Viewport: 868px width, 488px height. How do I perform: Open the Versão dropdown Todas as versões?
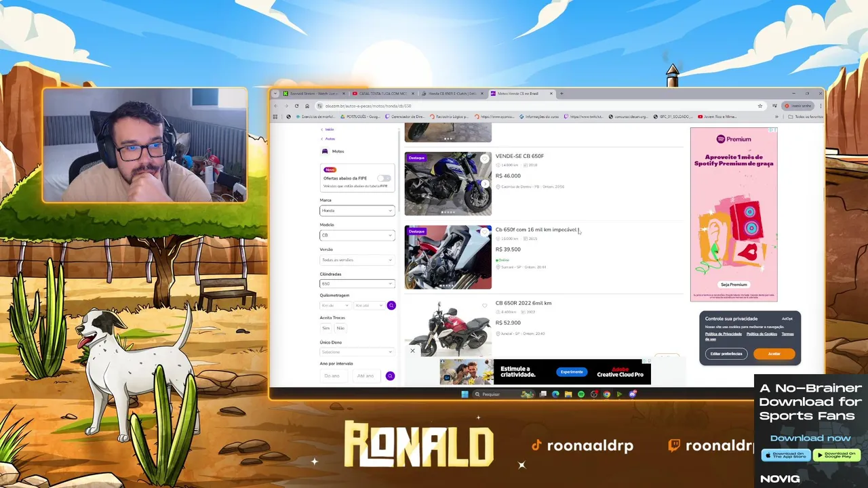357,260
